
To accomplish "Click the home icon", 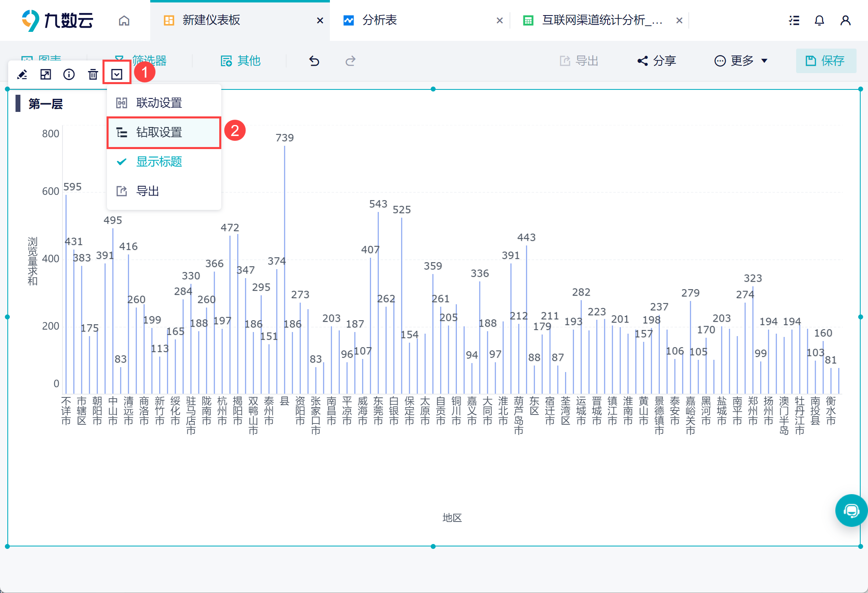I will coord(124,20).
